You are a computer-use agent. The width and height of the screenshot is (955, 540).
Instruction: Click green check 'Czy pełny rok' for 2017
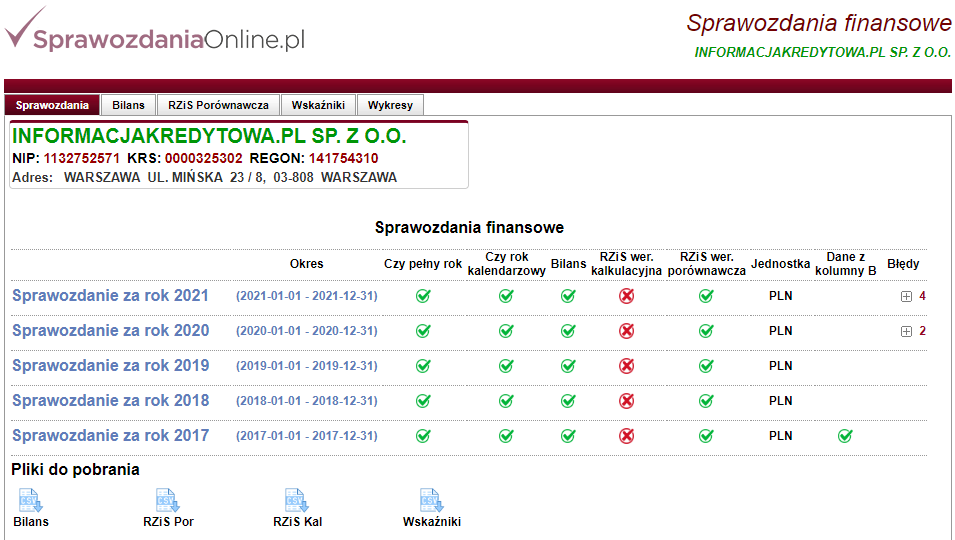click(423, 436)
